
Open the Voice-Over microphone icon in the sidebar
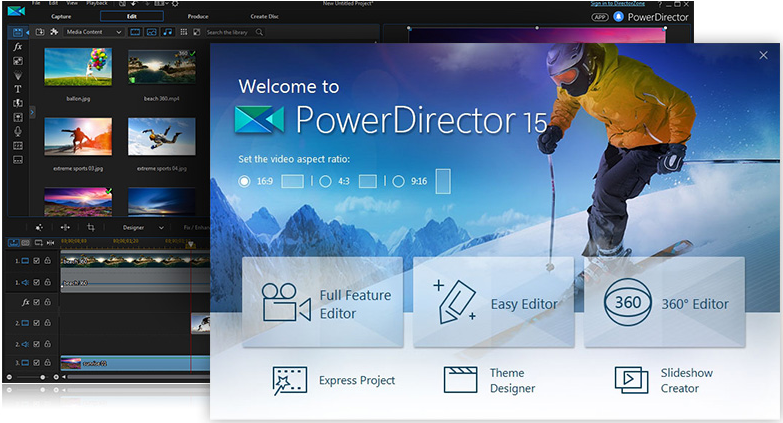17,131
